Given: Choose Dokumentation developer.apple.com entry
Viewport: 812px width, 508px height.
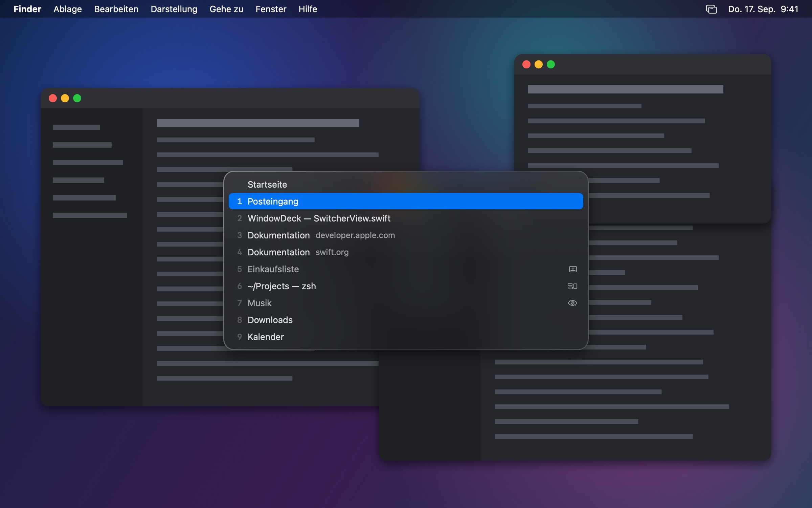Looking at the screenshot, I should coord(406,235).
